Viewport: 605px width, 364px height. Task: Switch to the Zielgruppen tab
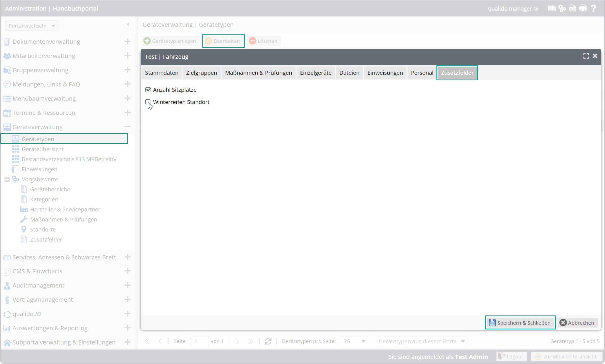click(x=201, y=73)
